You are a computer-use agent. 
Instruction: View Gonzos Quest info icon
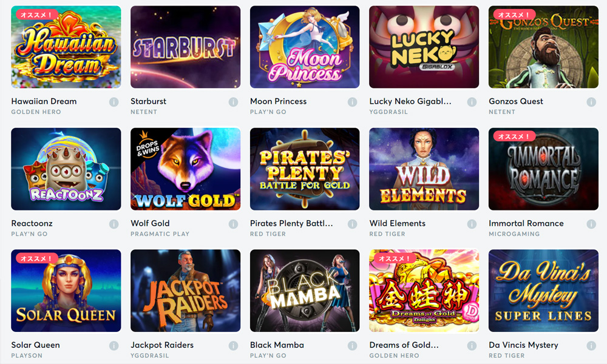pyautogui.click(x=591, y=102)
